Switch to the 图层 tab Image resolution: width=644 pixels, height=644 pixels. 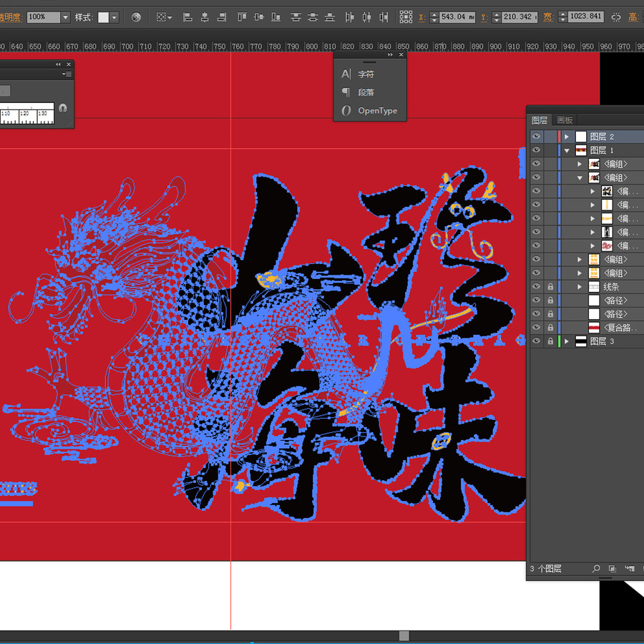540,120
